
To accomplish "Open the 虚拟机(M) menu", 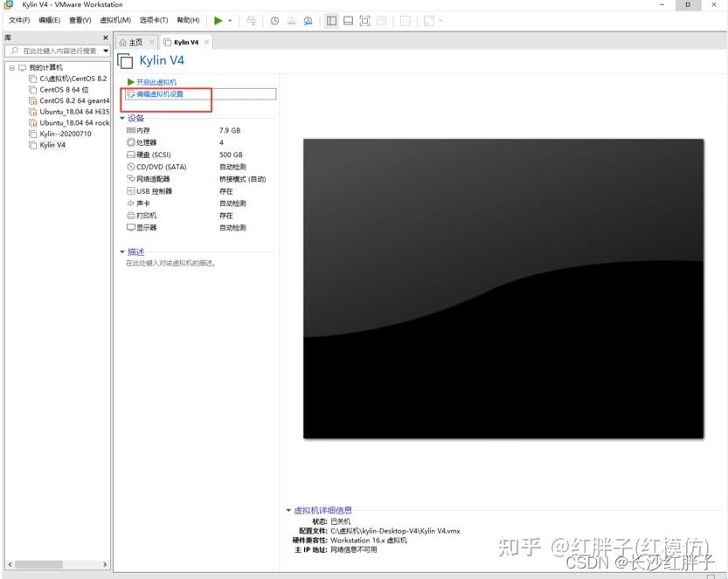I will [x=115, y=20].
